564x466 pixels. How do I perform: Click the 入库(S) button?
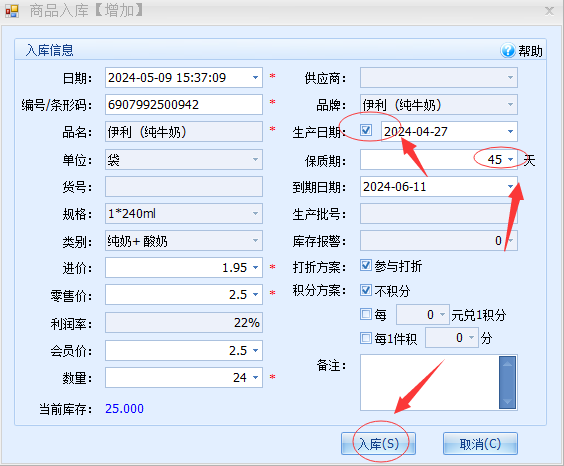click(x=378, y=444)
